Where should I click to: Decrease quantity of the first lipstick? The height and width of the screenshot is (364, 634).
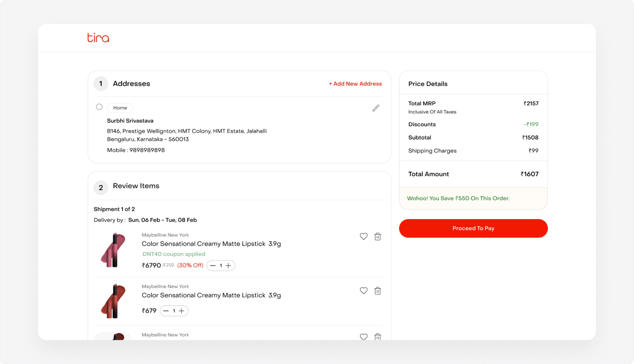pos(213,266)
